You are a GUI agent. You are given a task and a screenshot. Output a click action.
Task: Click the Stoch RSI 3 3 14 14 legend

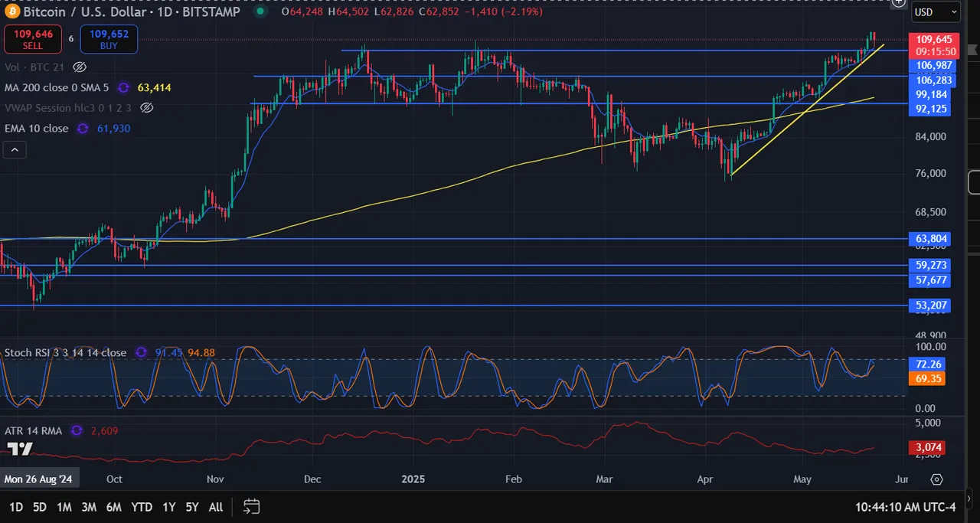click(66, 353)
